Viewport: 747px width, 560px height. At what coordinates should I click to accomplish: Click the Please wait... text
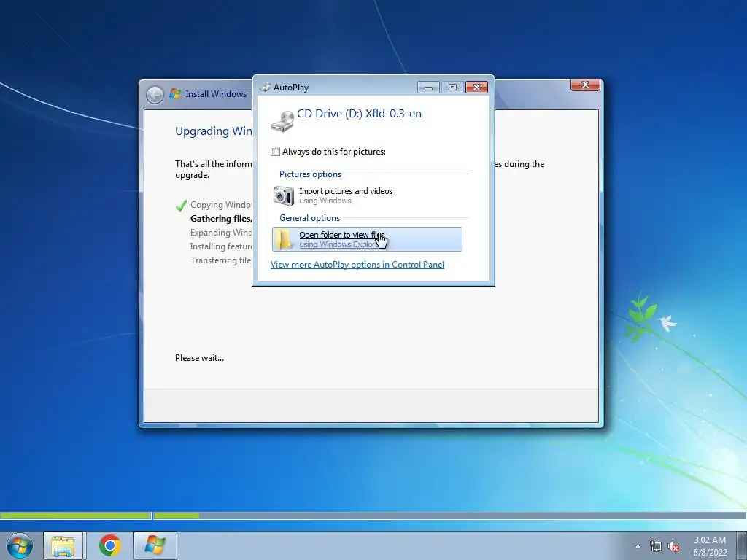tap(199, 357)
